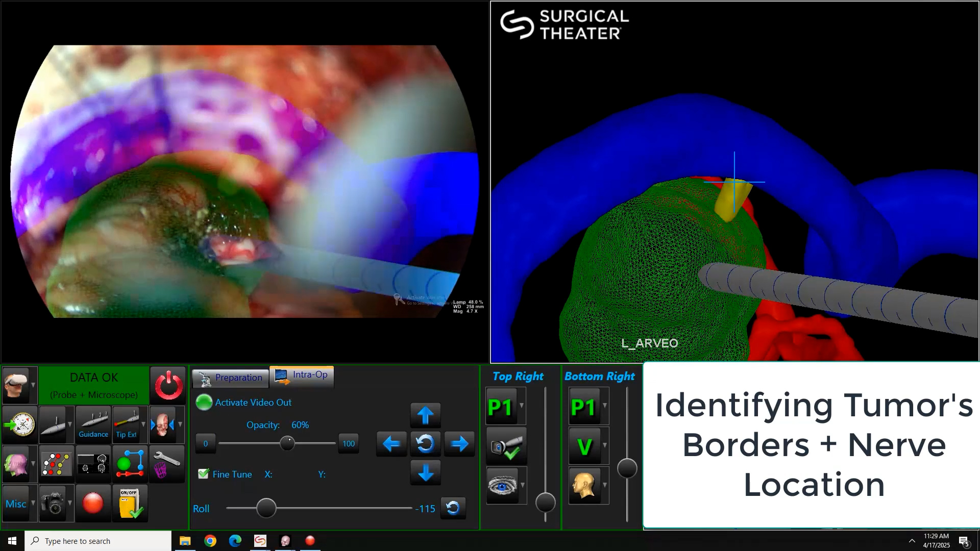The width and height of the screenshot is (980, 551).
Task: Click the red record button
Action: pyautogui.click(x=93, y=504)
